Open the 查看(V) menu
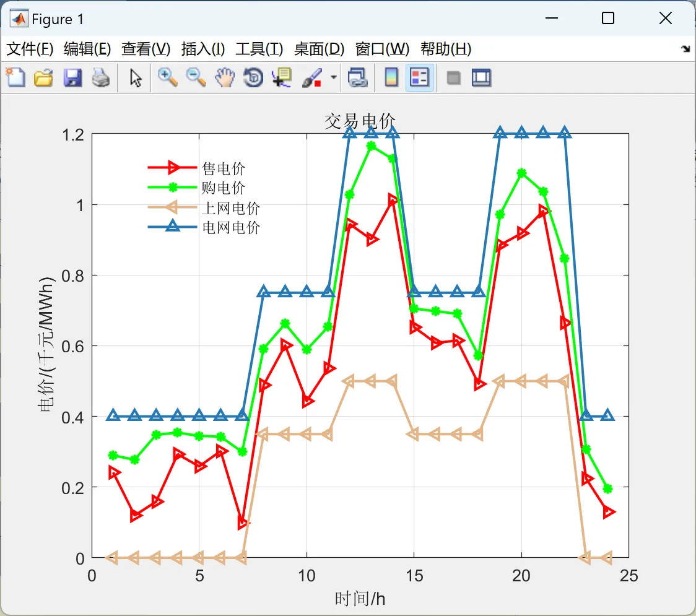 (146, 49)
